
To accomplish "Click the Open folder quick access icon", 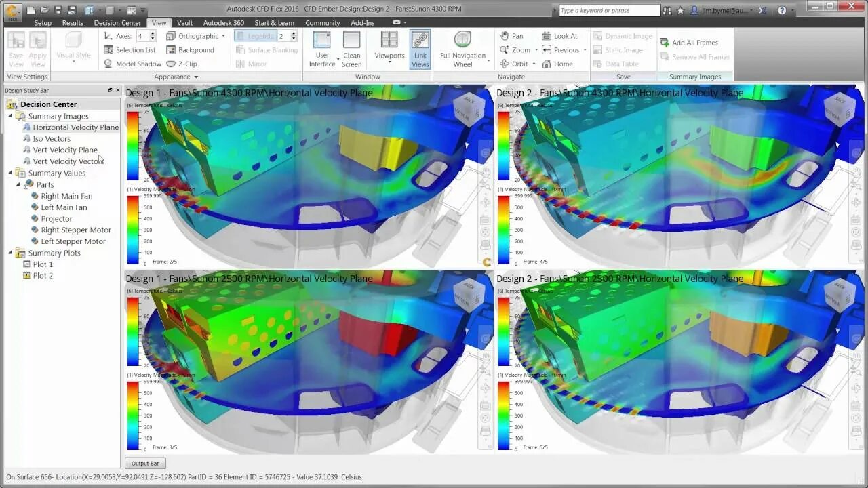I will click(44, 11).
